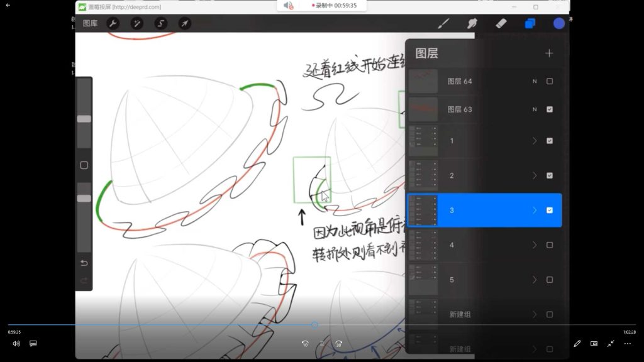Hide 图层 63 using its checkbox
Screen dimensions: 644x362
point(550,109)
